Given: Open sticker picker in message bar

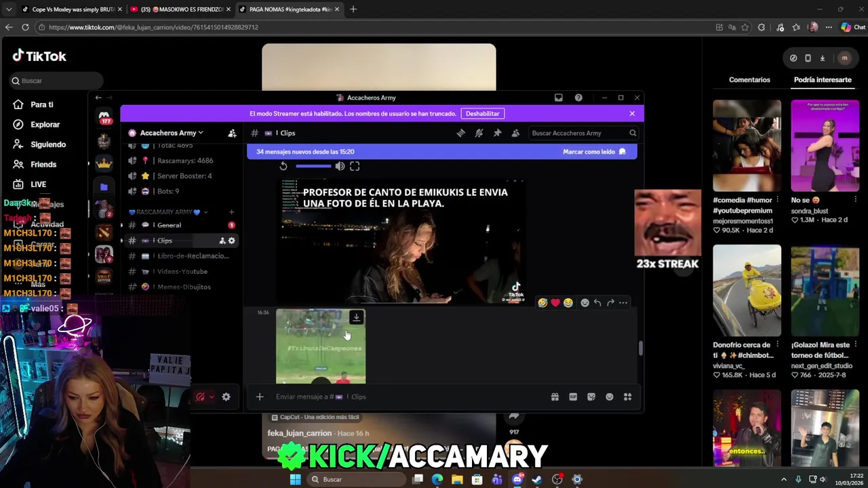Looking at the screenshot, I should pos(591,397).
